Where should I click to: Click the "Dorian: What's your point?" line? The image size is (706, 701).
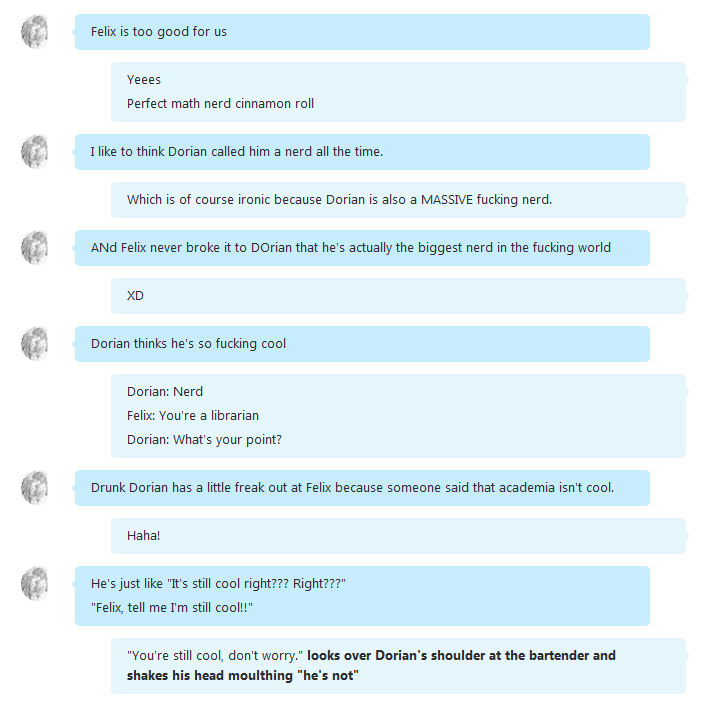(204, 440)
